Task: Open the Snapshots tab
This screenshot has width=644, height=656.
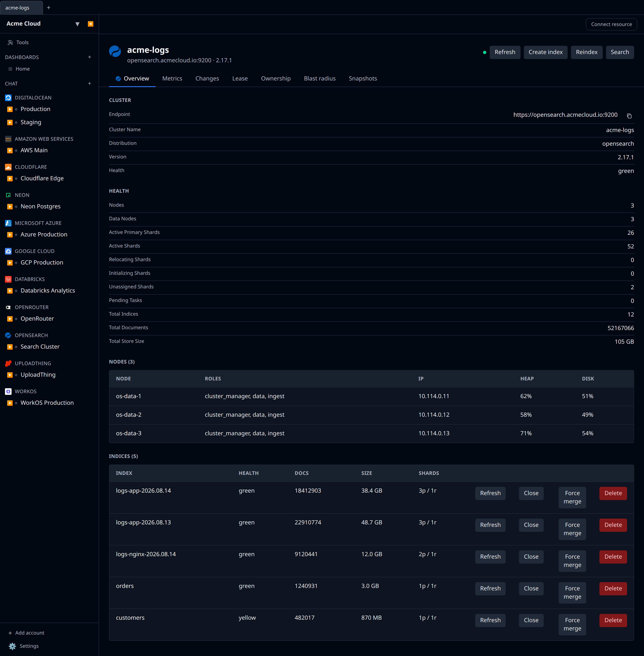Action: [363, 78]
